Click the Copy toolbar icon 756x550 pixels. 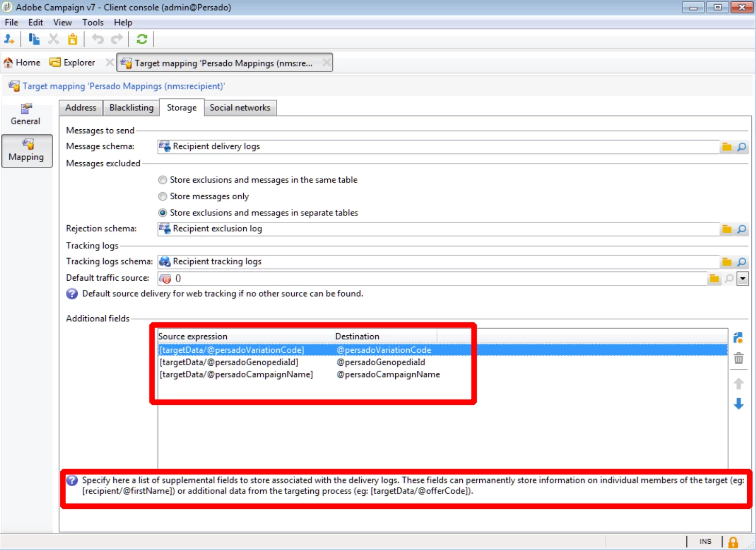(x=34, y=39)
